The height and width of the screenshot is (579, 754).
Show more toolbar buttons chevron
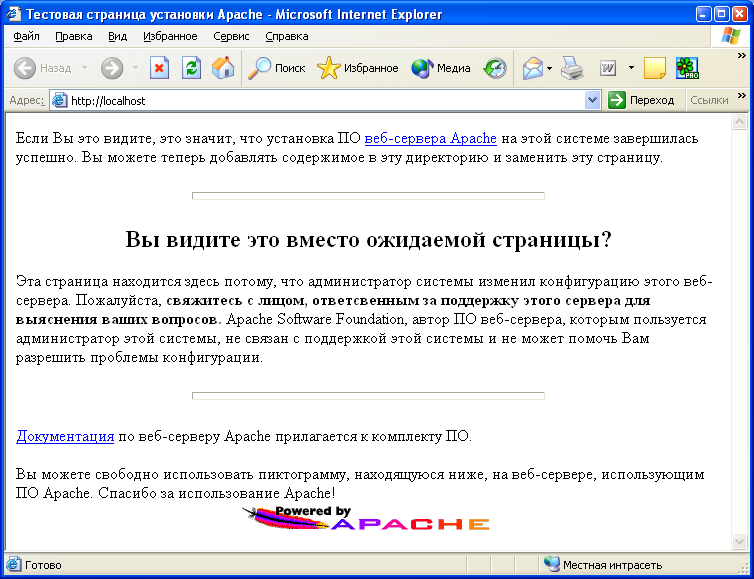pos(742,56)
